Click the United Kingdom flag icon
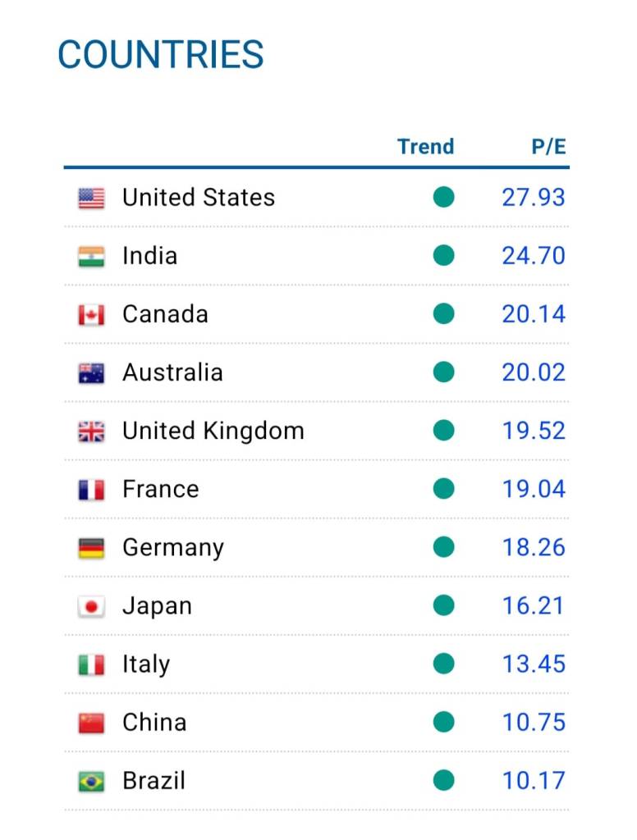 (x=91, y=431)
